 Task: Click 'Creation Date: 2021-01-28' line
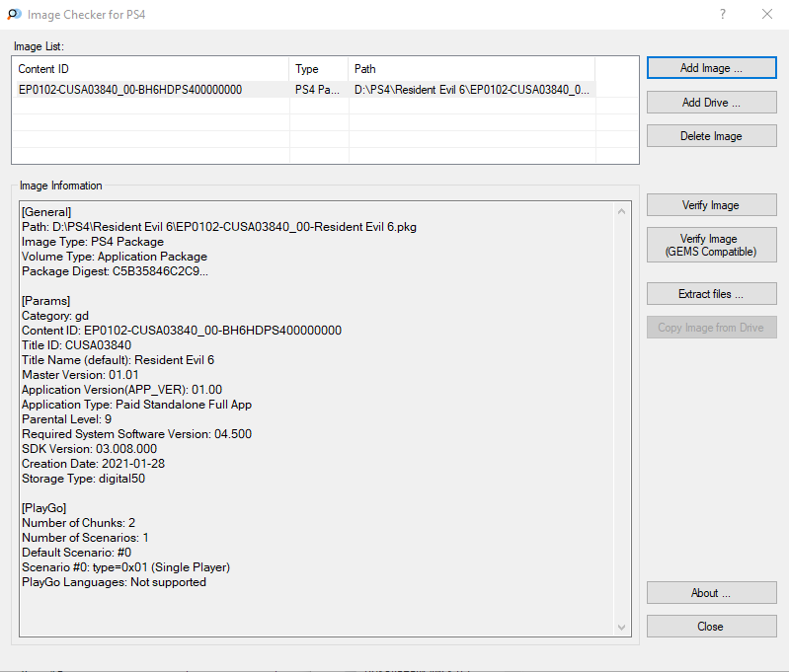pyautogui.click(x=93, y=464)
